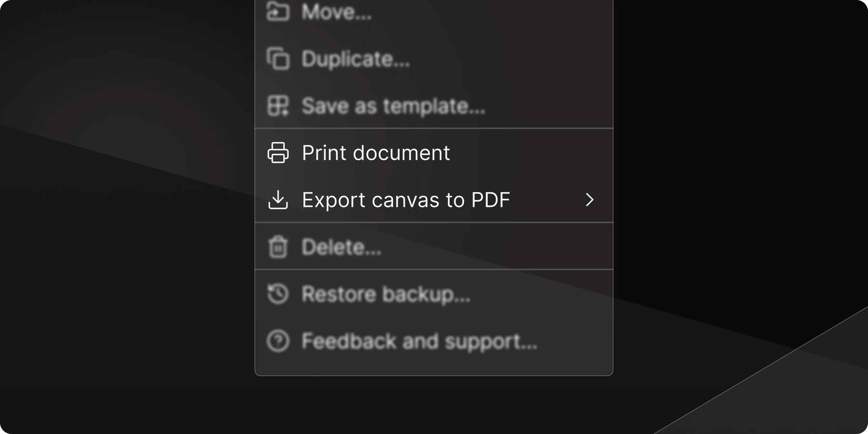Image resolution: width=868 pixels, height=434 pixels.
Task: Click the printer icon beside Print document
Action: (278, 152)
